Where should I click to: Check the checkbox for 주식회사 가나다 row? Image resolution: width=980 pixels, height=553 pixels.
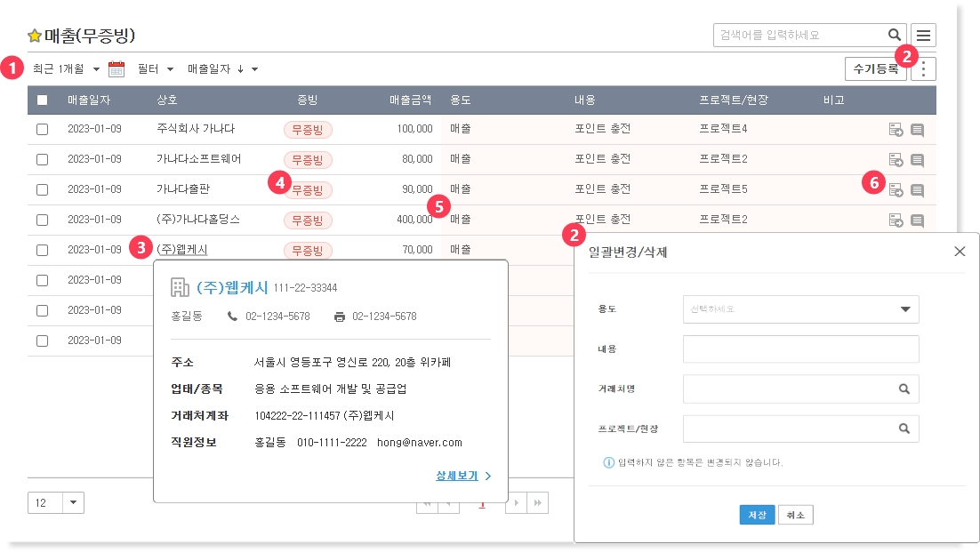click(x=42, y=130)
